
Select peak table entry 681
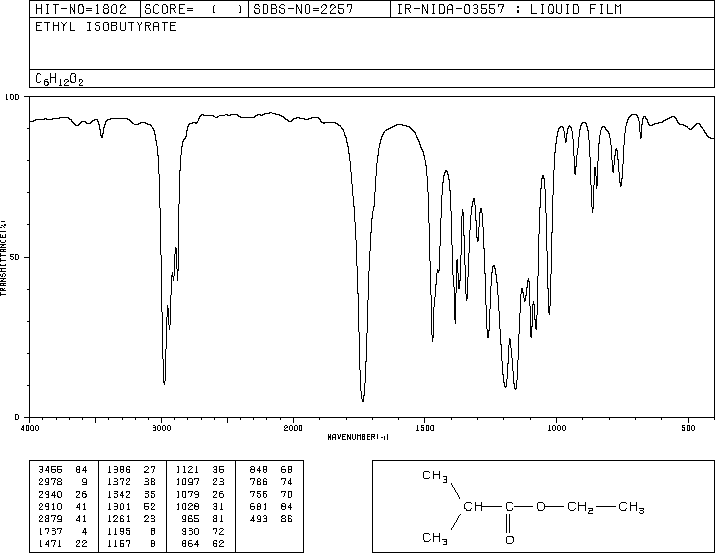(x=259, y=506)
